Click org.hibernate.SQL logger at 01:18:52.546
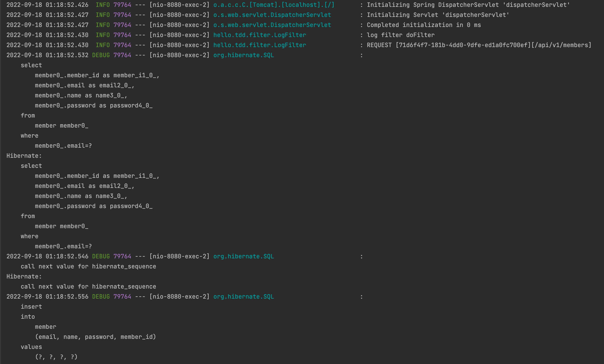 pyautogui.click(x=244, y=256)
